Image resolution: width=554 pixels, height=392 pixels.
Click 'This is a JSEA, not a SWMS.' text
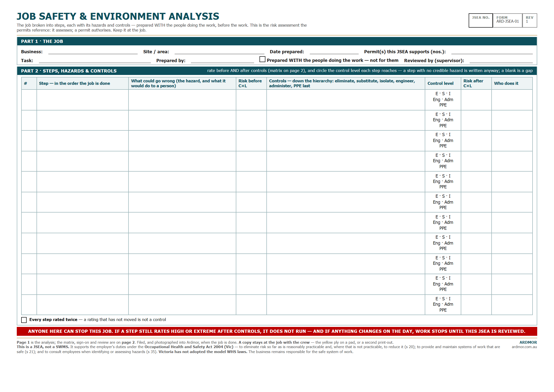coord(43,347)
